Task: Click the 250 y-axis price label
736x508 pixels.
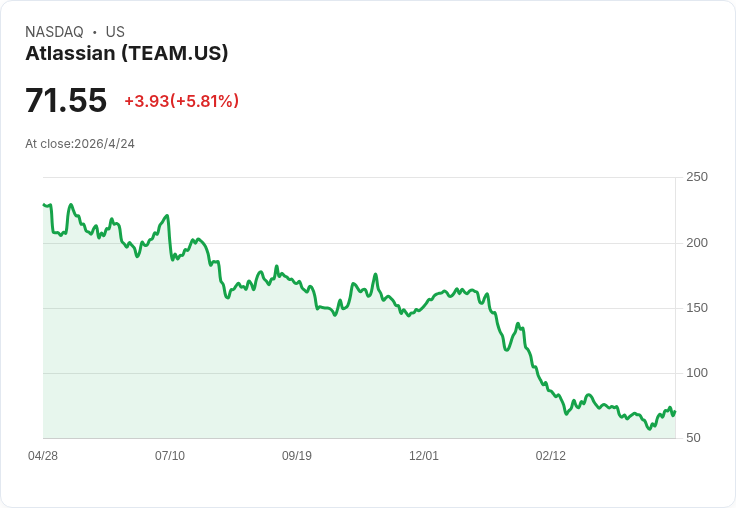Action: [x=697, y=177]
